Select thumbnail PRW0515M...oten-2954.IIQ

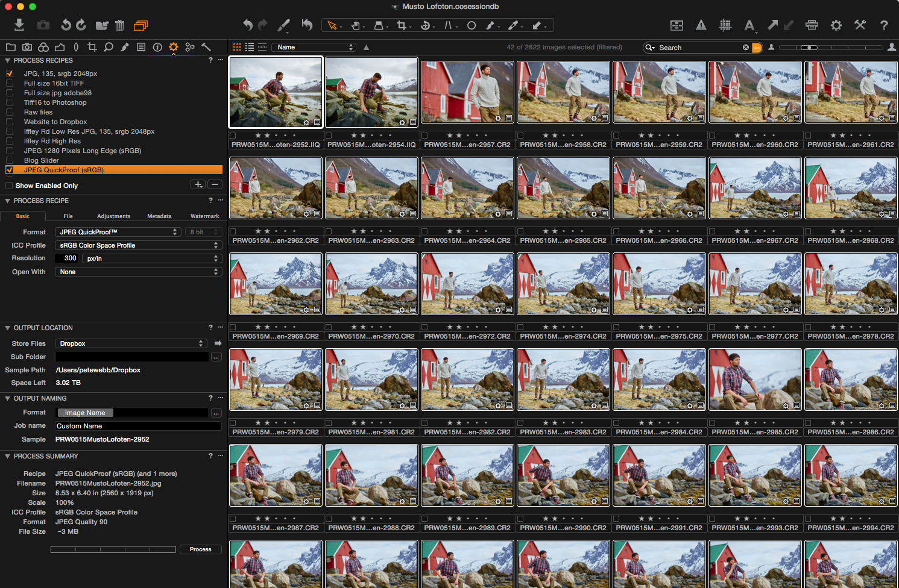tap(371, 92)
